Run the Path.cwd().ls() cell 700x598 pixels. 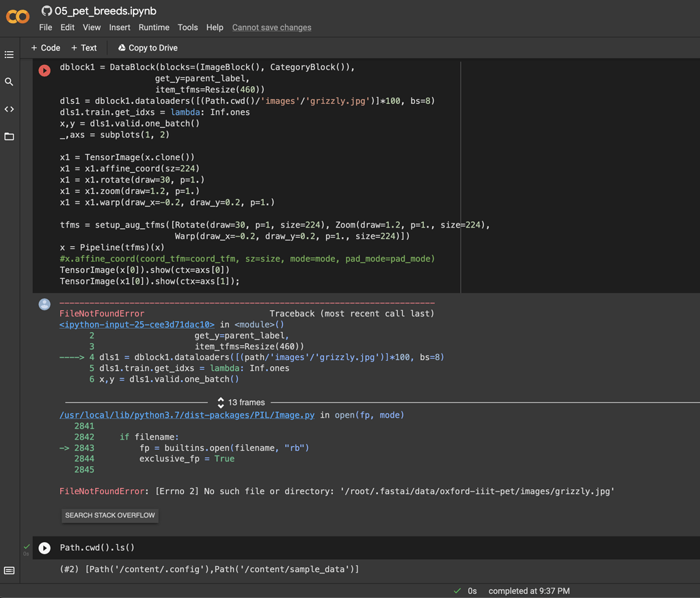(44, 547)
